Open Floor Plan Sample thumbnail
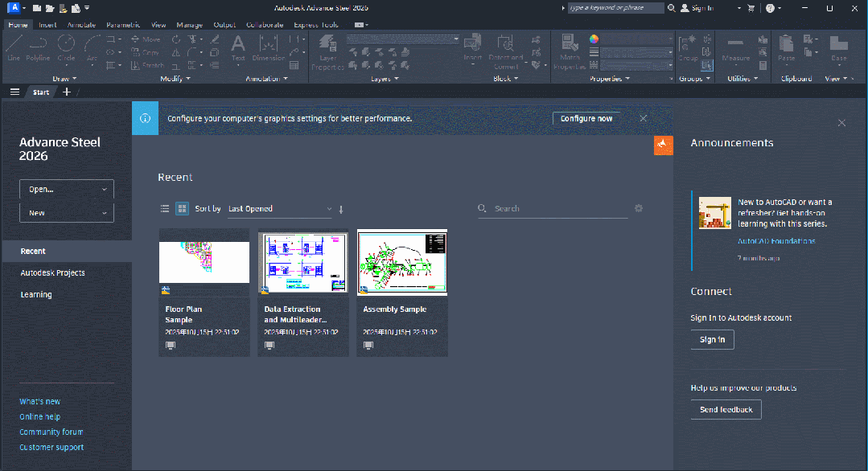The width and height of the screenshot is (868, 471). click(204, 263)
